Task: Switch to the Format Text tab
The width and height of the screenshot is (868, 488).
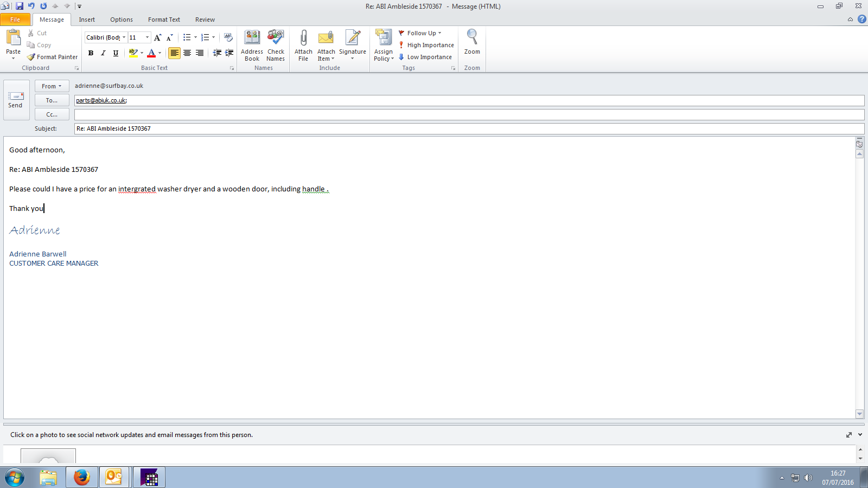Action: point(164,20)
